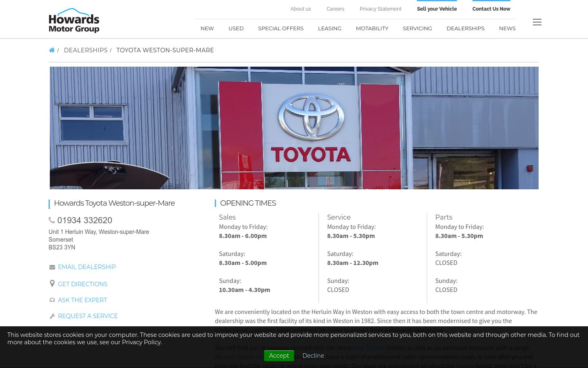Click Service Saturday hours 8.30am - 12.30pm

click(353, 263)
